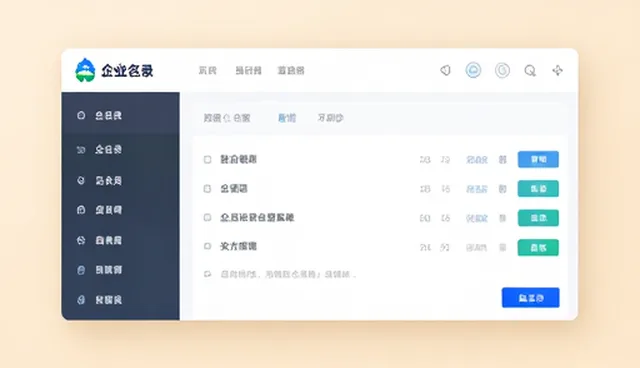Click the four-point sparkle icon in header
This screenshot has width=640, height=368.
[x=558, y=70]
